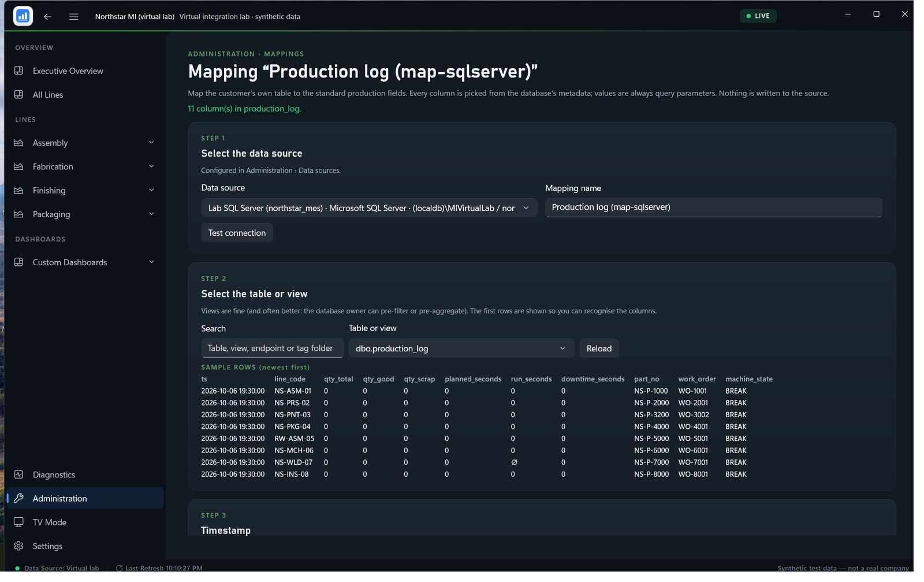Open Executive Overview in the sidebar
Image resolution: width=924 pixels, height=582 pixels.
[x=85, y=71]
